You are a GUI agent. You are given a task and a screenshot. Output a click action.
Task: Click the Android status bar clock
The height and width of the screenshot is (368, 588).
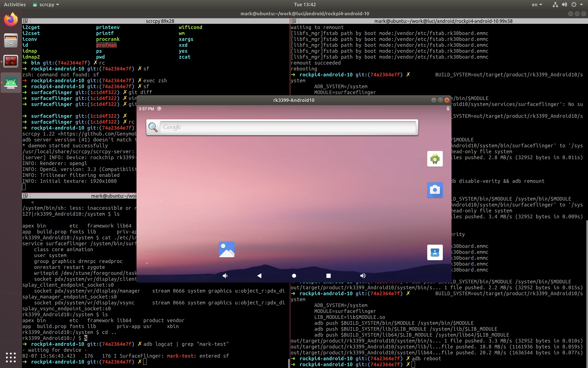tap(146, 109)
